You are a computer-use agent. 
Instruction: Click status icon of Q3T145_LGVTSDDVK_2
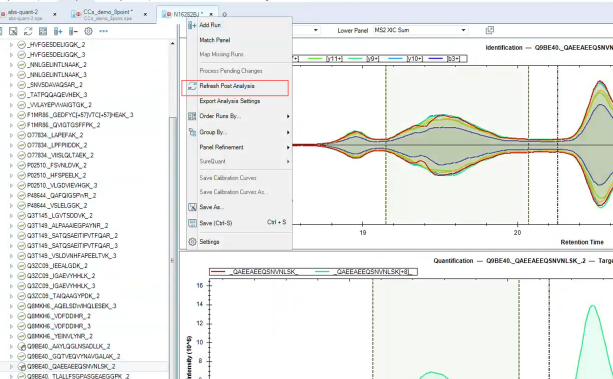click(22, 216)
